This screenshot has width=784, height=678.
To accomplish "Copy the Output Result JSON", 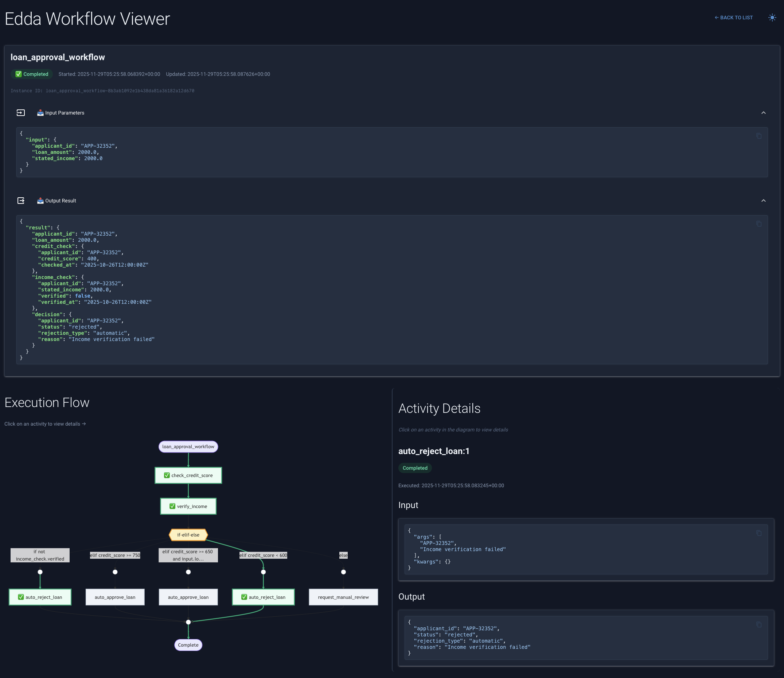I will [758, 224].
